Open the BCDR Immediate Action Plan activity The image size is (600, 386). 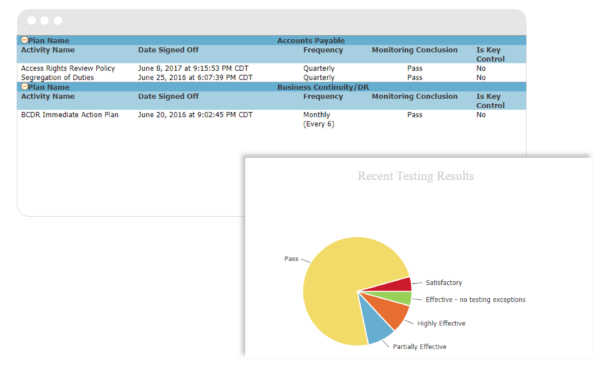click(x=70, y=115)
